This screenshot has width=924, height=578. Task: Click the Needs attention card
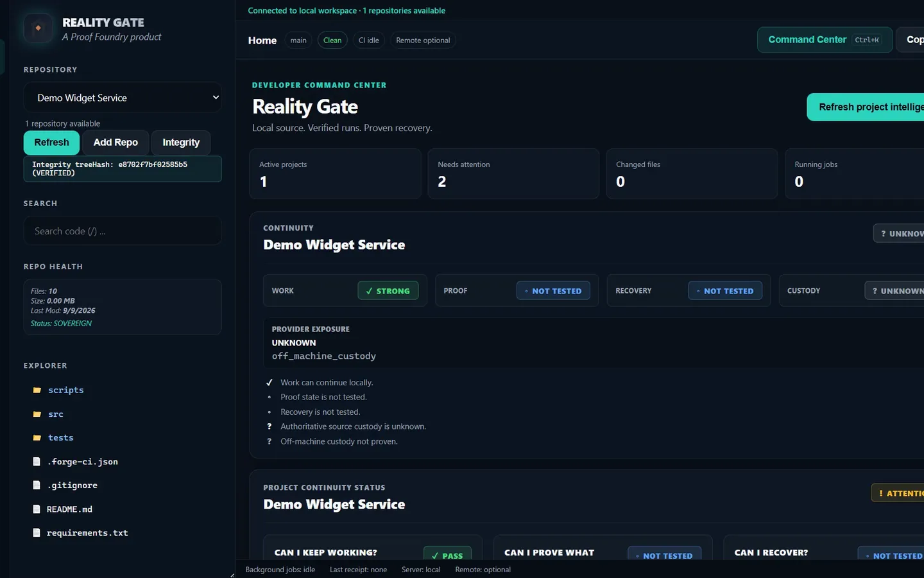click(513, 174)
